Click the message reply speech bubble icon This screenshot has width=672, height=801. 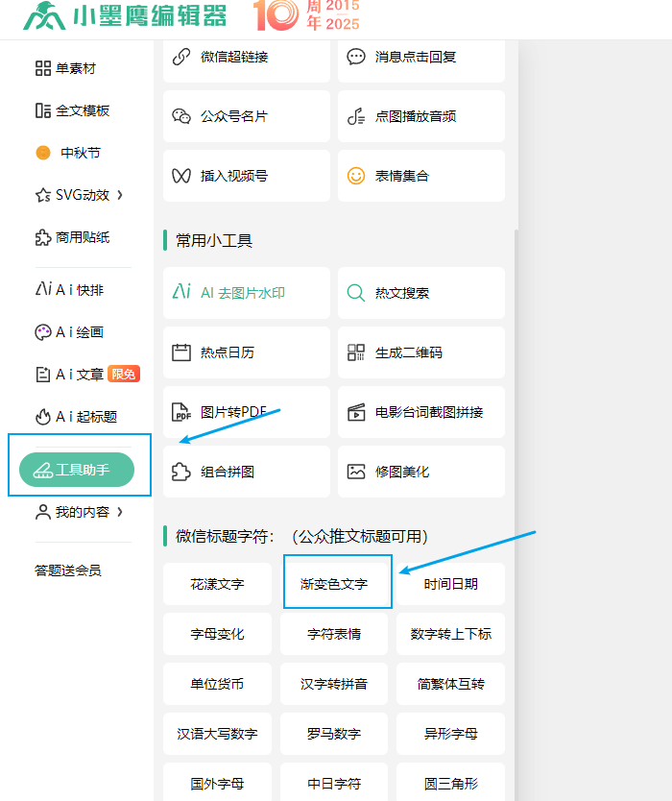[x=356, y=57]
